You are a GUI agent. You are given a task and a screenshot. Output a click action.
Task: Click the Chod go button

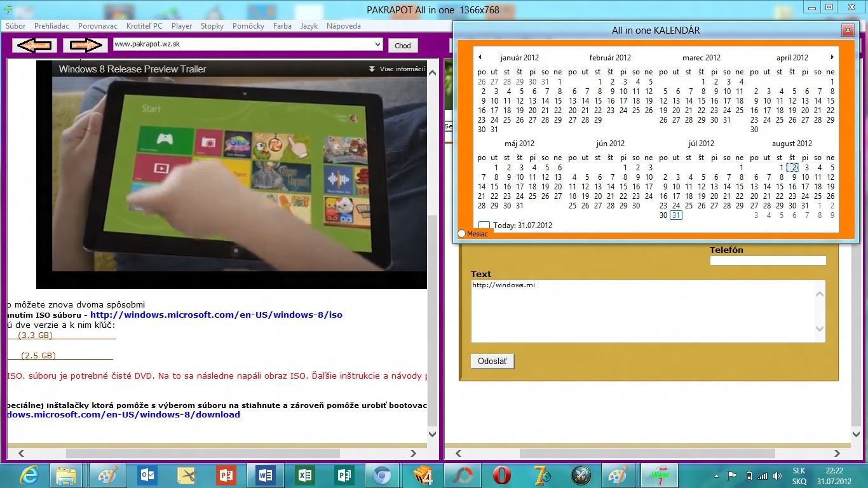click(403, 45)
